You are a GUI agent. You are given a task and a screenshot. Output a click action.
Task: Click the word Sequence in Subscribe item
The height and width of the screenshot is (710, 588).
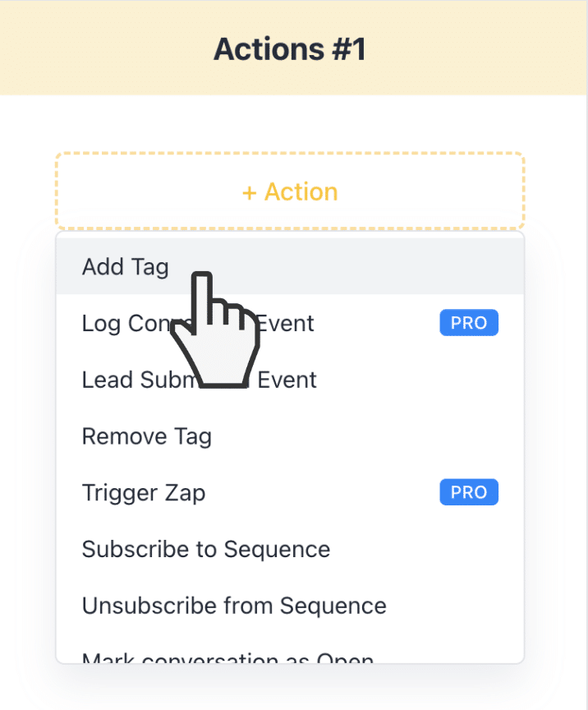277,550
